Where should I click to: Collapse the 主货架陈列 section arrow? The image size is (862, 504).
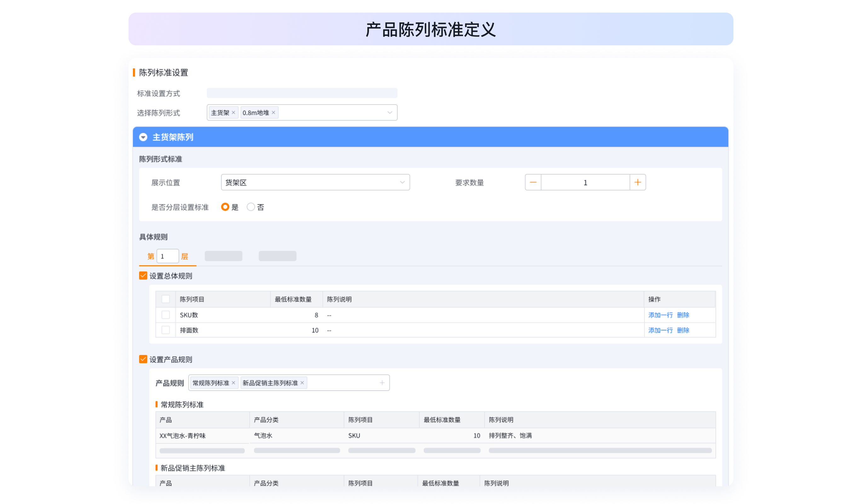pos(143,137)
